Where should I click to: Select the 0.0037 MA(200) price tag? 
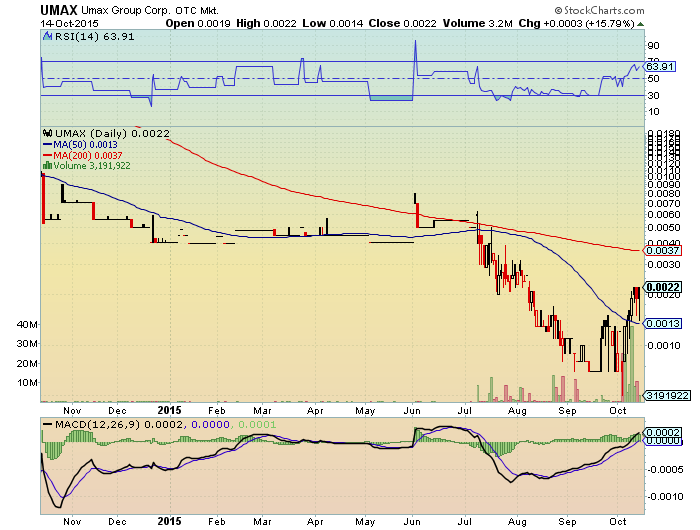[659, 251]
